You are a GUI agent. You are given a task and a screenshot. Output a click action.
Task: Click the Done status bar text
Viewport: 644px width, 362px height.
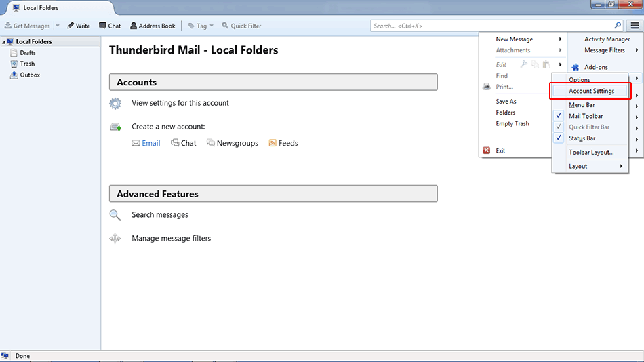[22, 356]
